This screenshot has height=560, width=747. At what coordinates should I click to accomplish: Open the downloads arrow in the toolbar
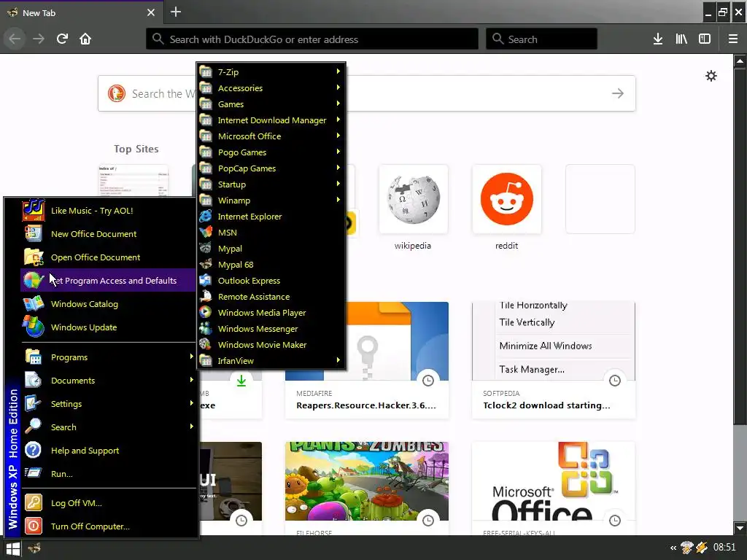658,39
